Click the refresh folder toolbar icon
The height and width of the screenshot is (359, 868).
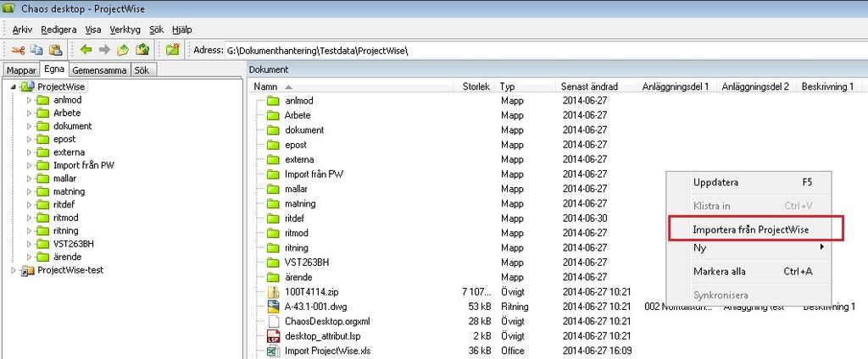tap(142, 50)
